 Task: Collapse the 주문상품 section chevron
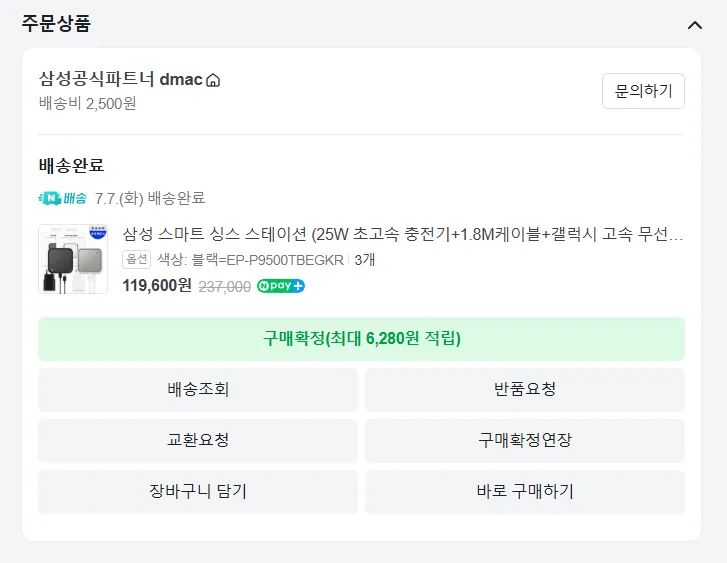pyautogui.click(x=694, y=25)
